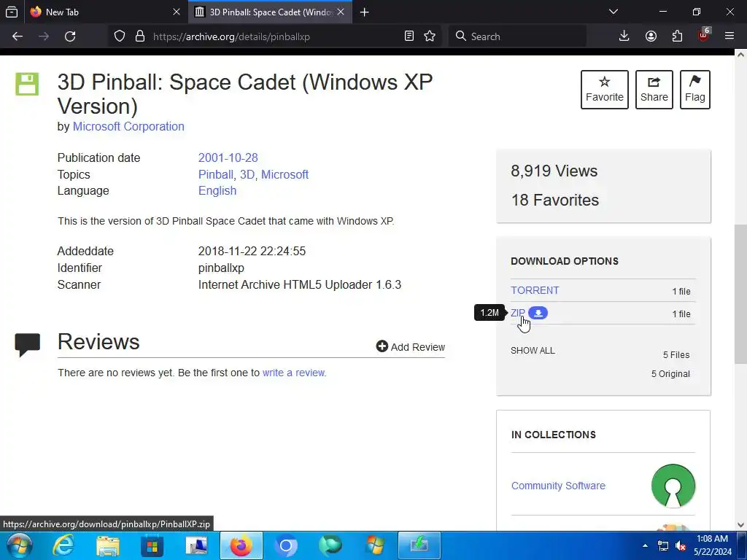
Task: Show hidden system tray icons arrow
Action: 645,545
